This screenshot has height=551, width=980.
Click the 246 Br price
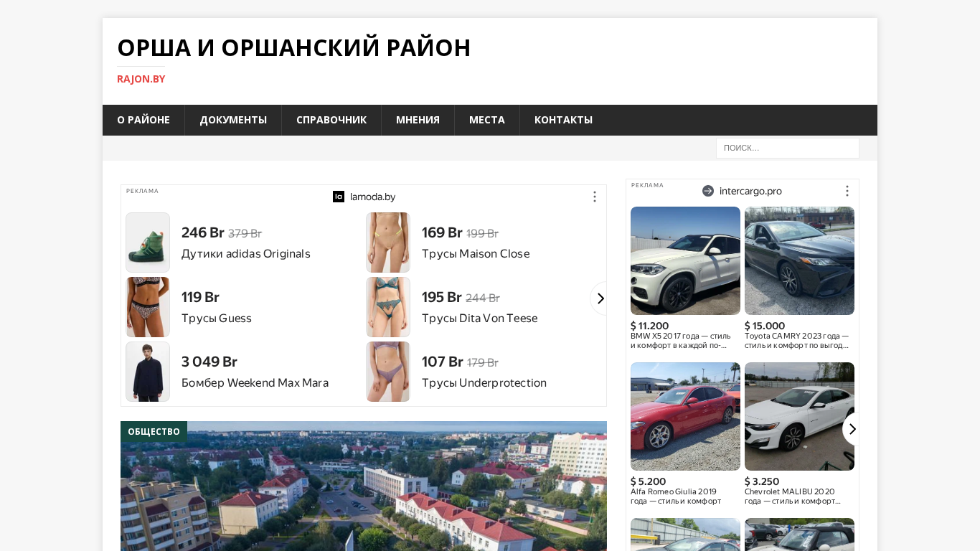coord(203,232)
